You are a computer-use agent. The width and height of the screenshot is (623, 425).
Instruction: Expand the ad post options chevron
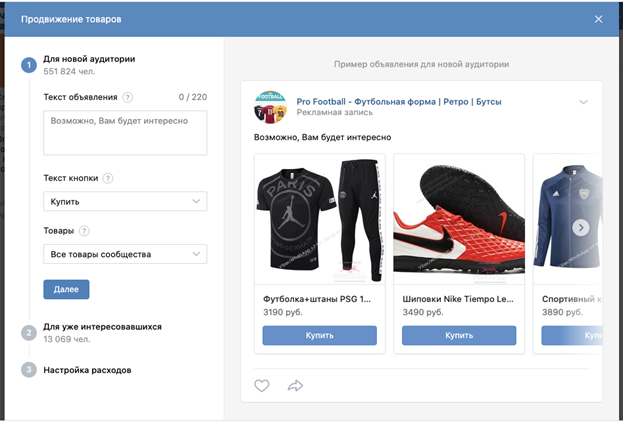coord(583,101)
